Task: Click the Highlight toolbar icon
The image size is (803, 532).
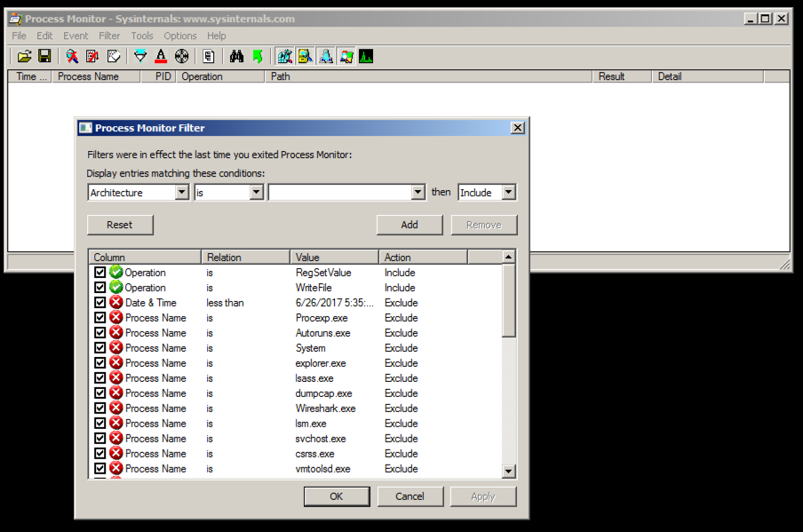Action: [x=161, y=56]
